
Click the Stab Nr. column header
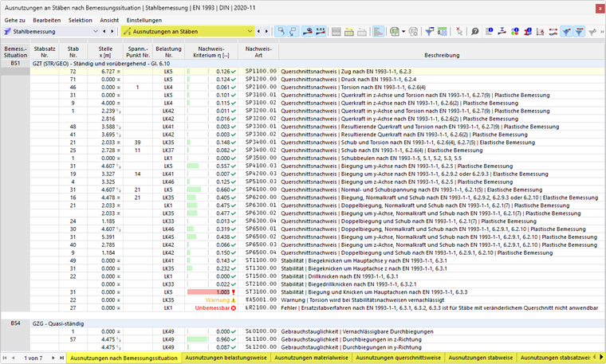tap(73, 52)
